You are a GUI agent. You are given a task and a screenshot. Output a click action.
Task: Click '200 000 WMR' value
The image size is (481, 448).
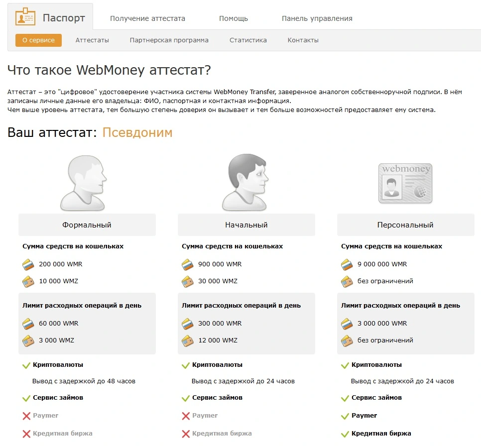pos(61,264)
